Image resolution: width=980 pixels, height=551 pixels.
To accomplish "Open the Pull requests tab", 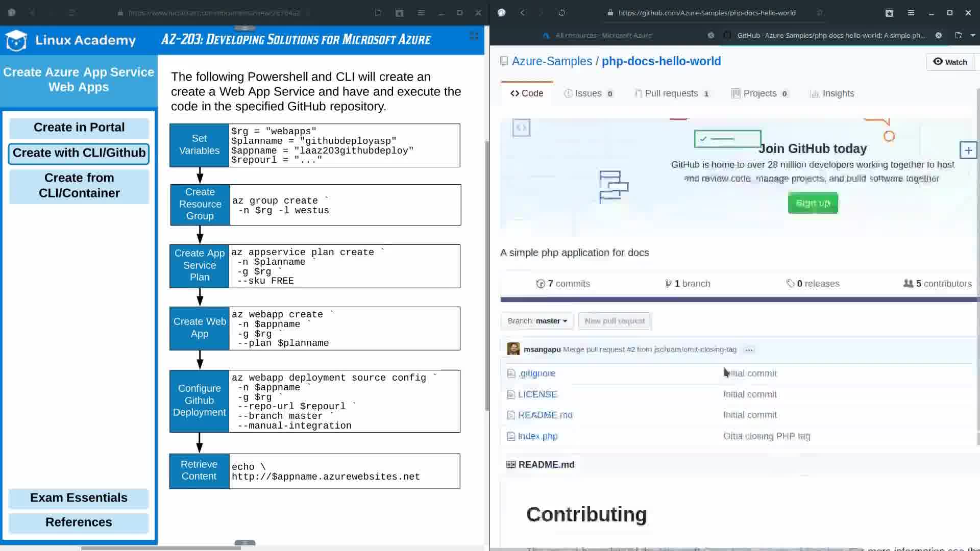I will click(x=671, y=93).
